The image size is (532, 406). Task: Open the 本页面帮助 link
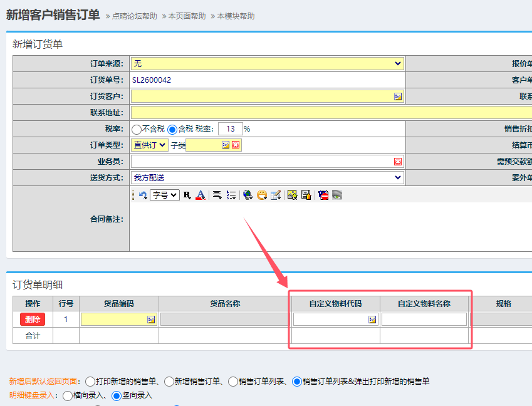tap(187, 16)
